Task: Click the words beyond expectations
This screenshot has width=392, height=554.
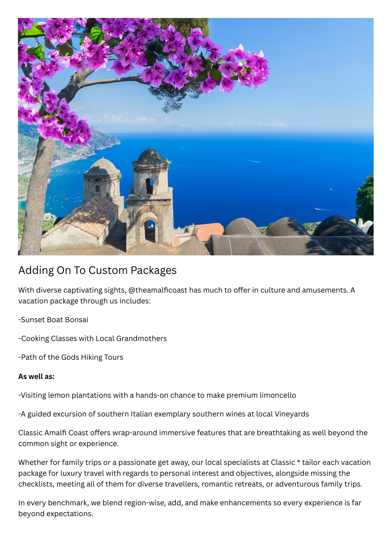Action: pos(56,513)
